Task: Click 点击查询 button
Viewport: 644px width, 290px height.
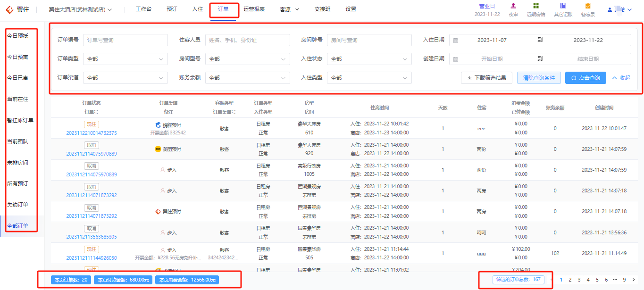Action: [585, 78]
